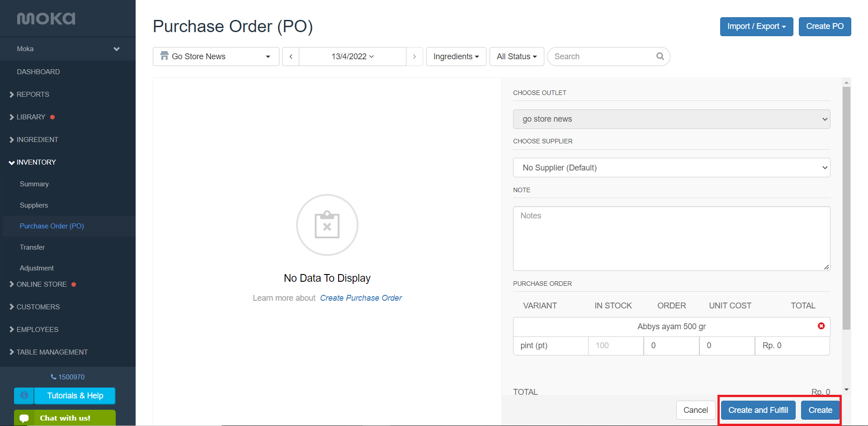Expand the REPORTS sidebar section
The height and width of the screenshot is (426, 868).
[x=33, y=94]
